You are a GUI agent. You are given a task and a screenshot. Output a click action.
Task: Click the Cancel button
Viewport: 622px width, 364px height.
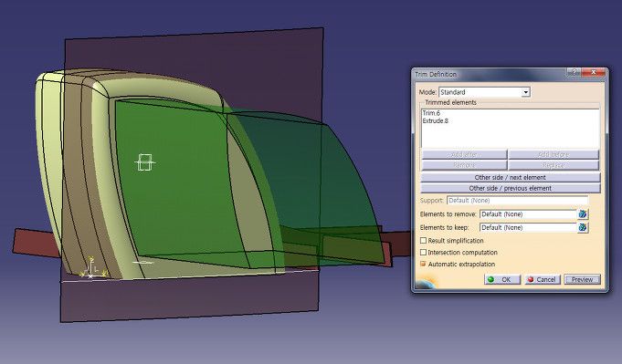[x=543, y=279]
